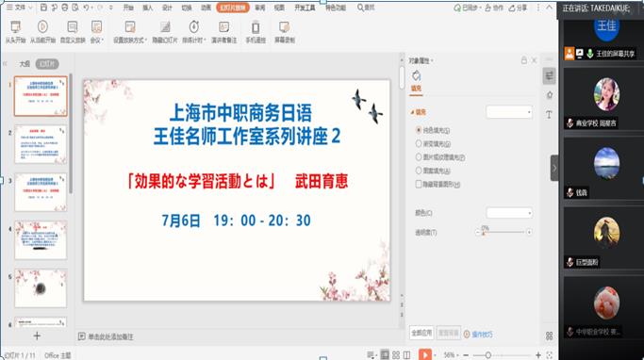Click the 透明度 transparency slider
Image resolution: width=644 pixels, height=360 pixels.
point(504,233)
